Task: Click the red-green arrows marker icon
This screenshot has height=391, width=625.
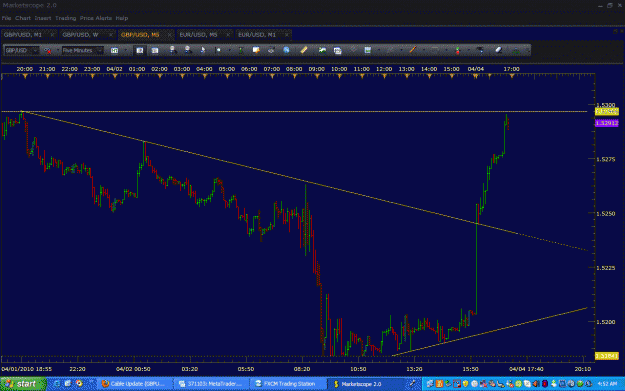Action: tap(458, 51)
